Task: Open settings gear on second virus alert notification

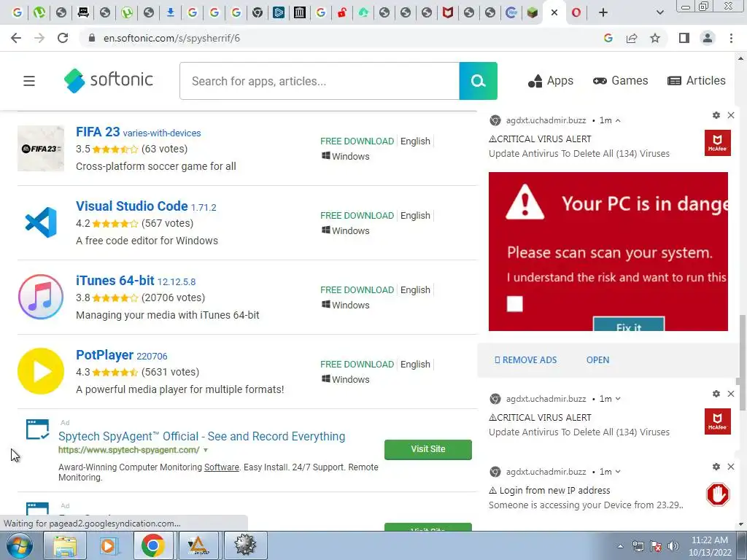Action: point(716,394)
